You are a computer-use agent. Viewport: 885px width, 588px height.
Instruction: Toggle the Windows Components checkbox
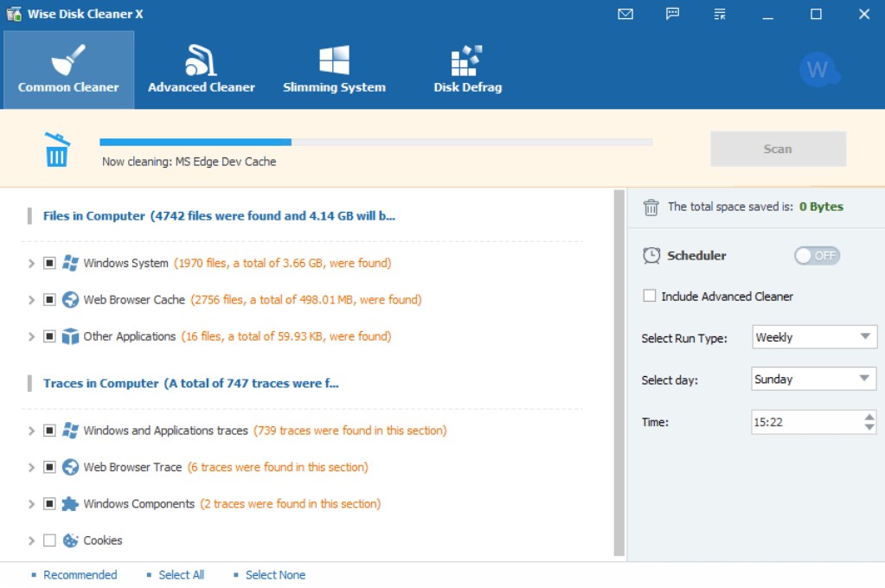(49, 504)
